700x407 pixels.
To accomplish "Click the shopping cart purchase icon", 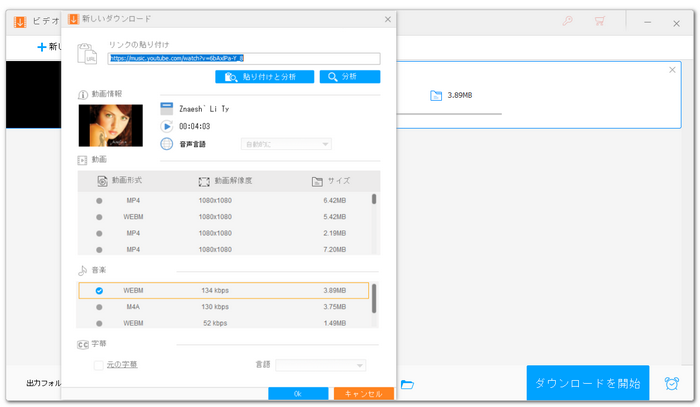I will [x=599, y=20].
